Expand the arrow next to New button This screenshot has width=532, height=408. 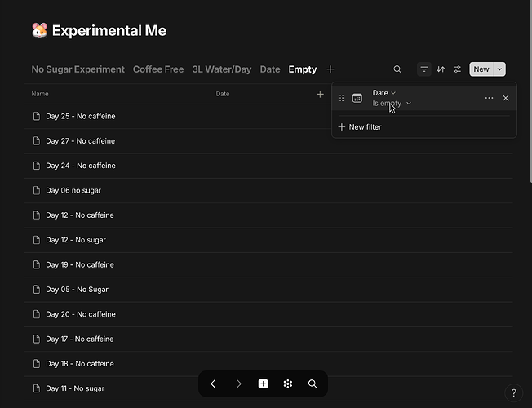(x=499, y=69)
